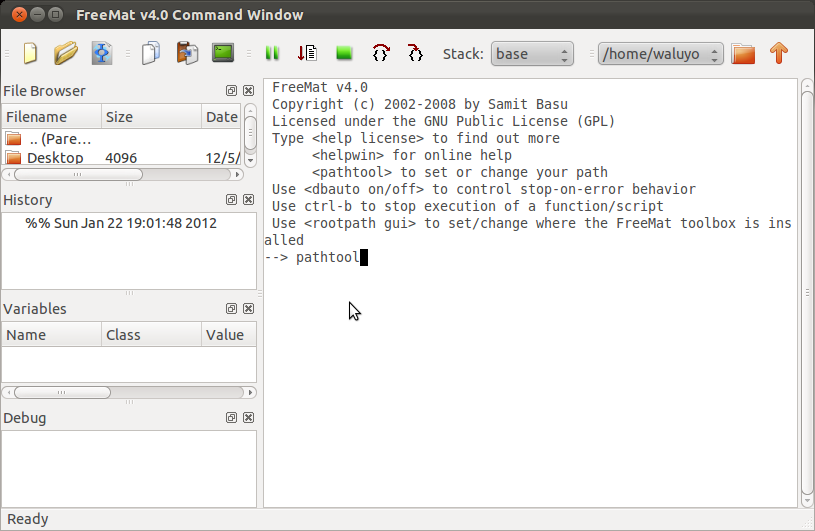Viewport: 815px width, 531px height.
Task: Open a file via the folder icon
Action: (x=65, y=53)
